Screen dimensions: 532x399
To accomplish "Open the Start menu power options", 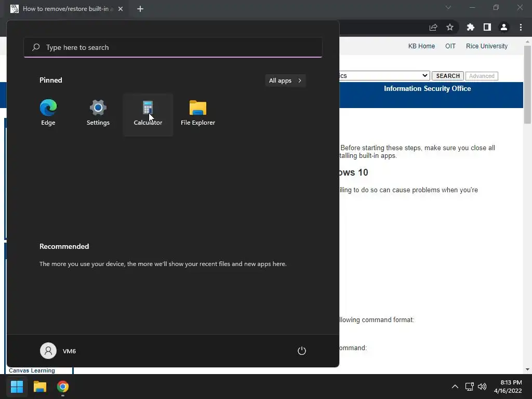I will click(302, 351).
